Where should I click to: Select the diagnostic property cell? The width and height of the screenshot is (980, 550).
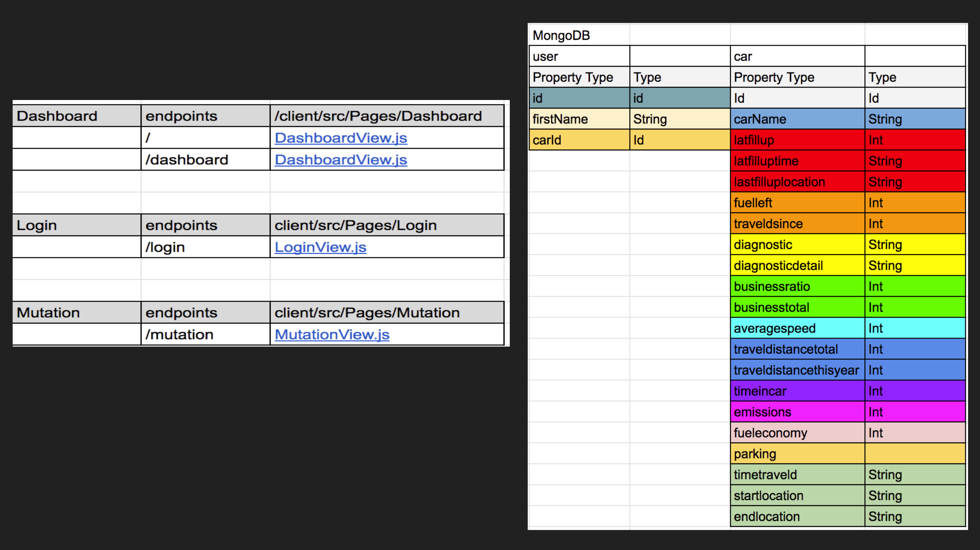click(x=798, y=244)
